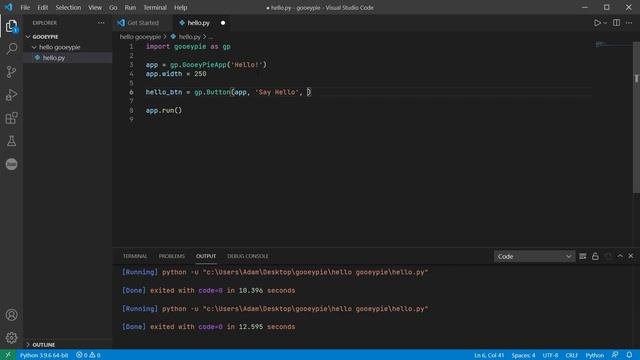The height and width of the screenshot is (360, 640).
Task: Click the unsaved dot on hello.py tab
Action: (x=223, y=23)
